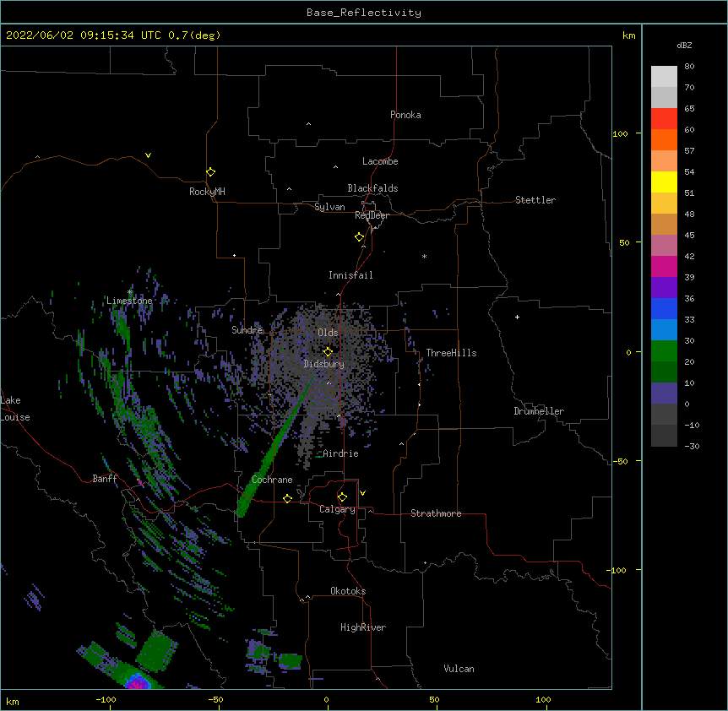The width and height of the screenshot is (728, 711).
Task: Click the red 65 dBZ legend swatch
Action: click(x=664, y=119)
